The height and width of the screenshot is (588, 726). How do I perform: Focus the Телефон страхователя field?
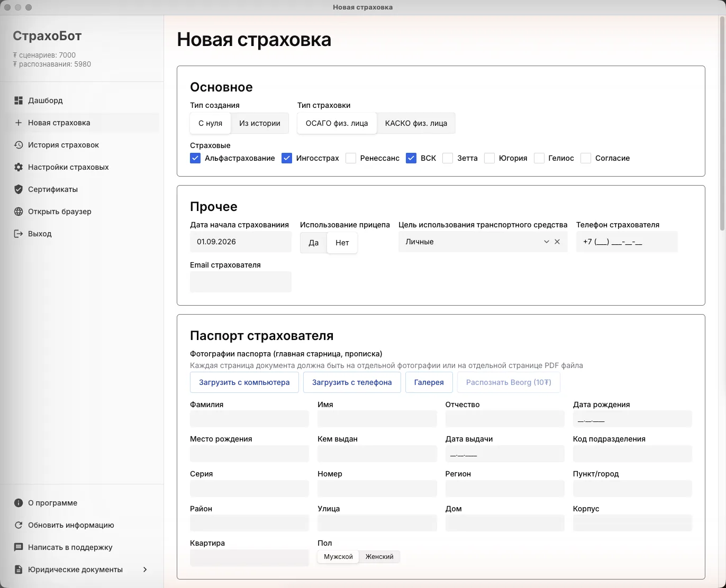pos(627,242)
